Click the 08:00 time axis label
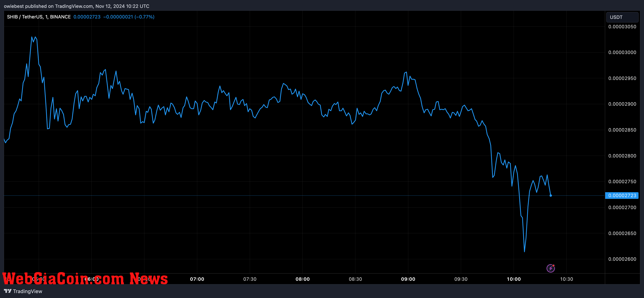This screenshot has width=644, height=298. pyautogui.click(x=303, y=279)
